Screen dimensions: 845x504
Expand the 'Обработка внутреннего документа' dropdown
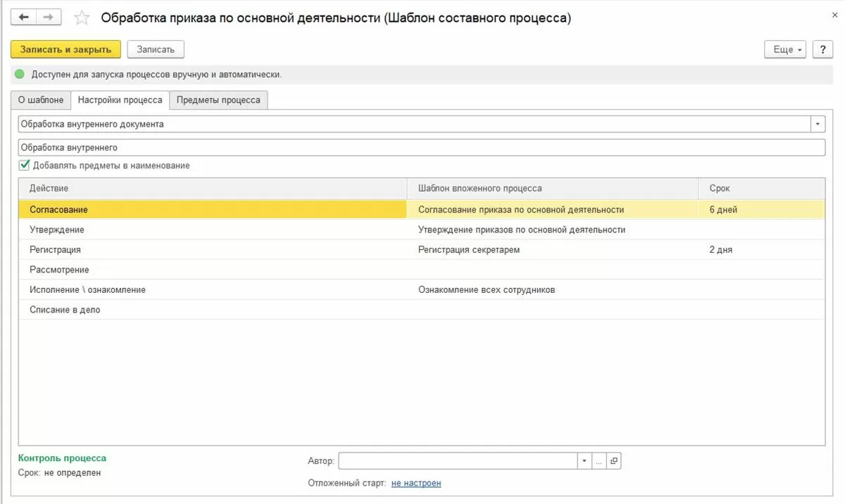coord(818,125)
